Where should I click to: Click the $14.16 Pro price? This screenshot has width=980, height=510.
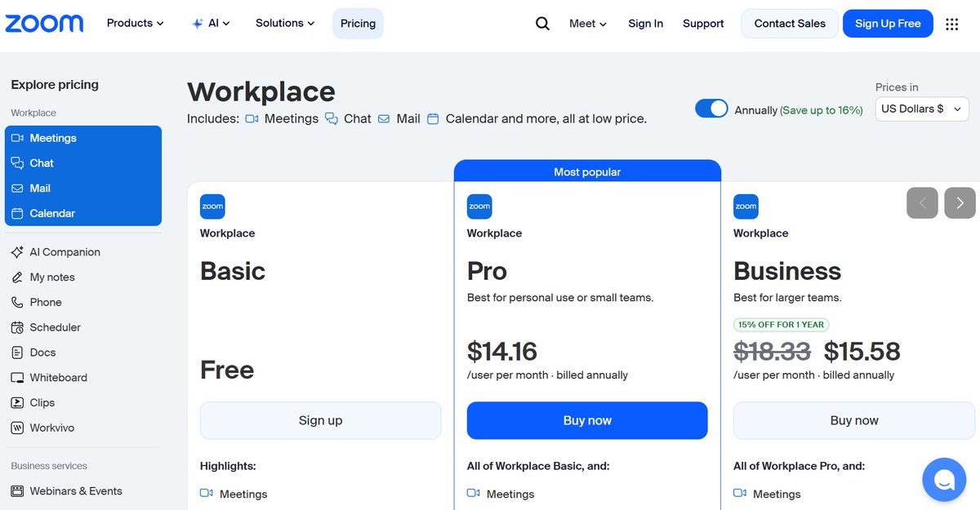coord(502,352)
